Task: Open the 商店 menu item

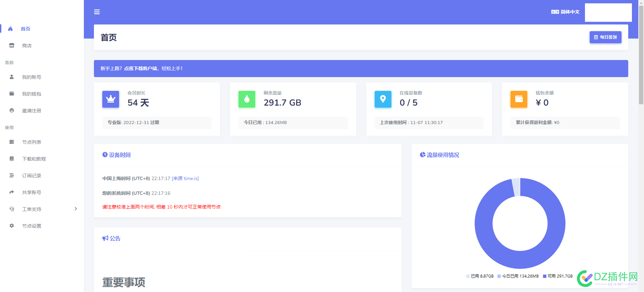Action: (x=27, y=46)
